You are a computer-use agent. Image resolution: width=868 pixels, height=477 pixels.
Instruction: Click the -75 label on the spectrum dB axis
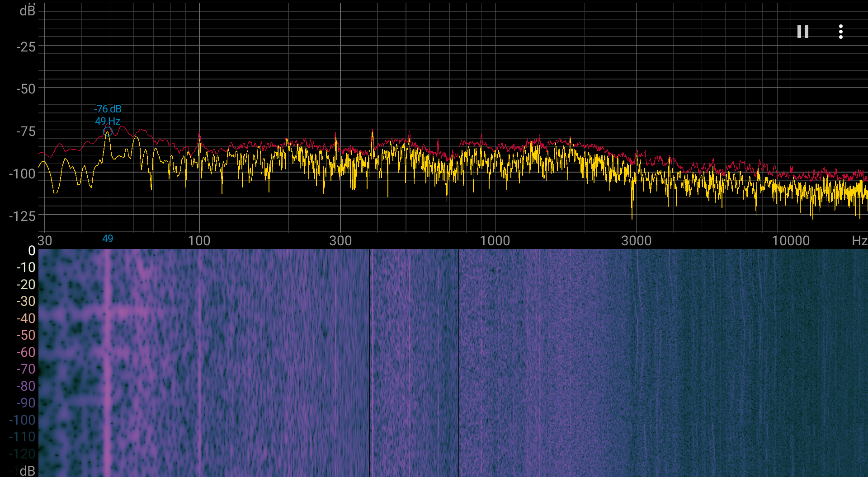26,131
